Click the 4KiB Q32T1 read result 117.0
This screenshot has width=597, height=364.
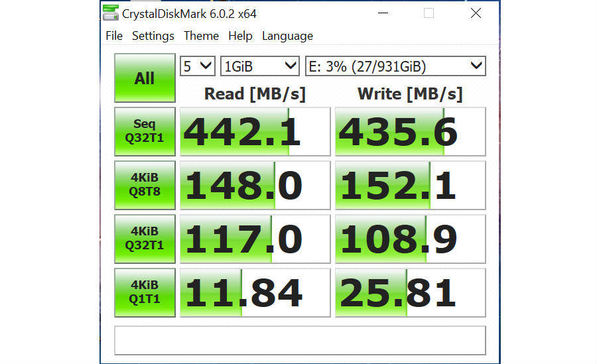point(255,239)
